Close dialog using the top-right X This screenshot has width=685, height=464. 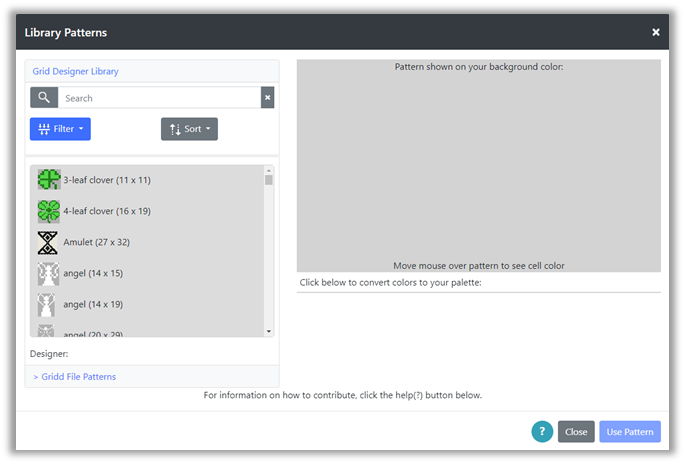[656, 32]
